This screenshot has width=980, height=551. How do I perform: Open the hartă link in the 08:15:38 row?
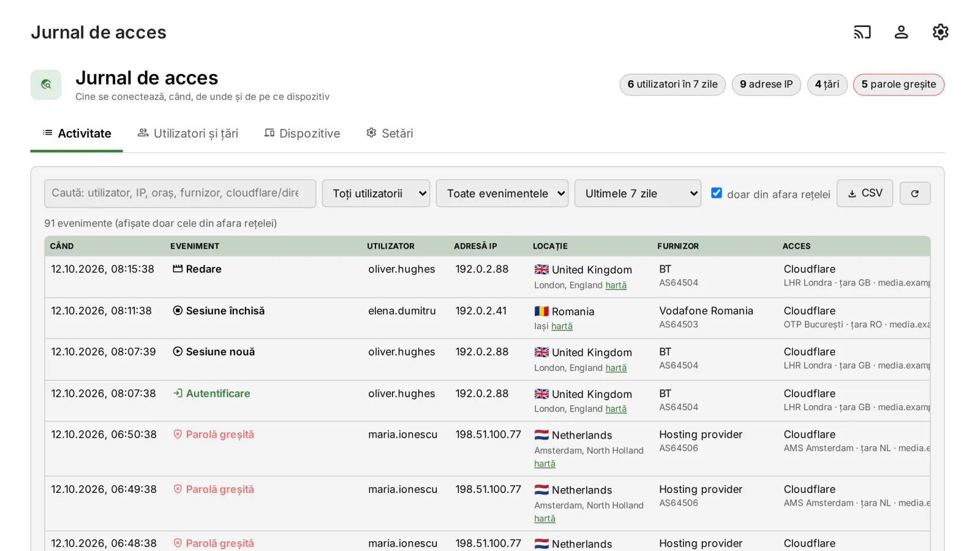[616, 285]
